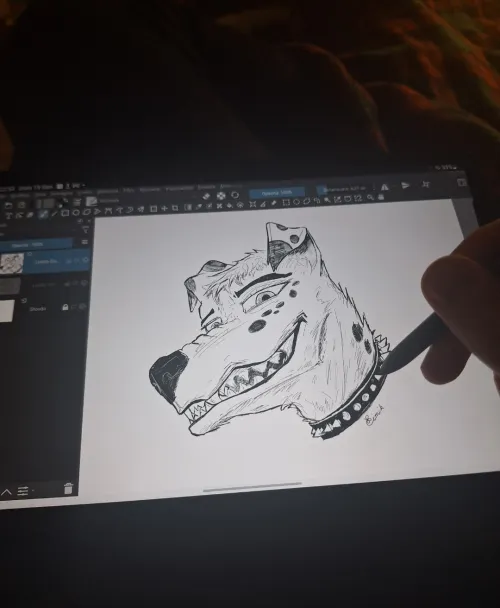Select the Measure tool
This screenshot has width=500, height=608.
[263, 203]
